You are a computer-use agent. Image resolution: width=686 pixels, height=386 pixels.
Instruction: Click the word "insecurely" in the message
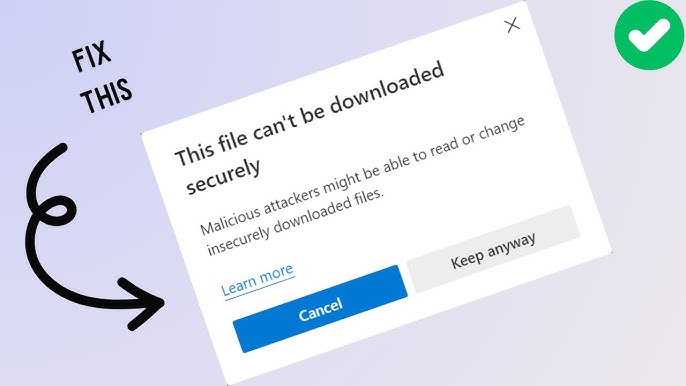pyautogui.click(x=238, y=241)
